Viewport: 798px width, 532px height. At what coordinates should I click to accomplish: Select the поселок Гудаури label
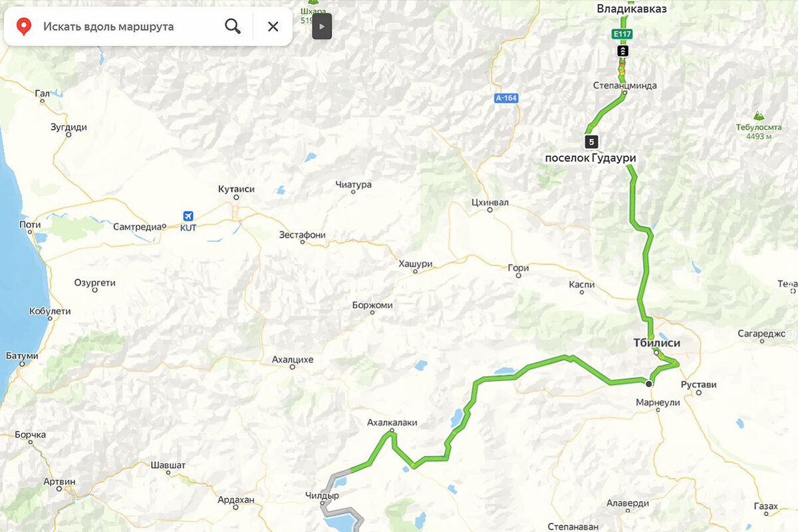[591, 158]
